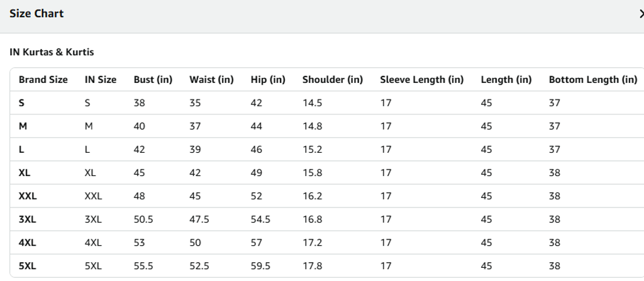Select the Waist (in) column header
This screenshot has height=281, width=644.
click(x=211, y=80)
